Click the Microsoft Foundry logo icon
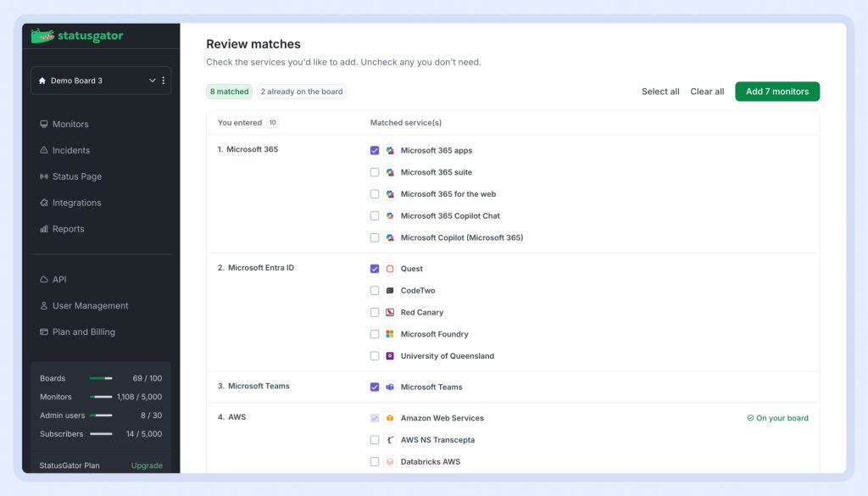Screen dimensions: 868x496 click(x=390, y=334)
